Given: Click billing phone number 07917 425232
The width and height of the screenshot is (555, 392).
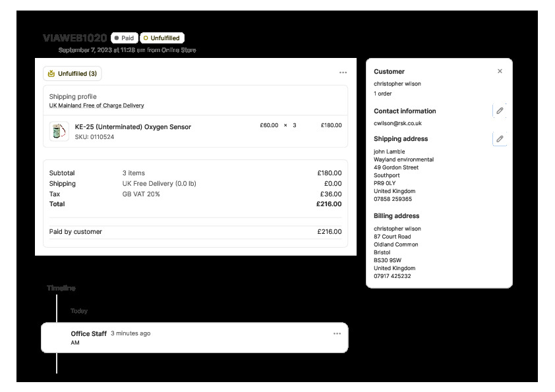Looking at the screenshot, I should [392, 276].
